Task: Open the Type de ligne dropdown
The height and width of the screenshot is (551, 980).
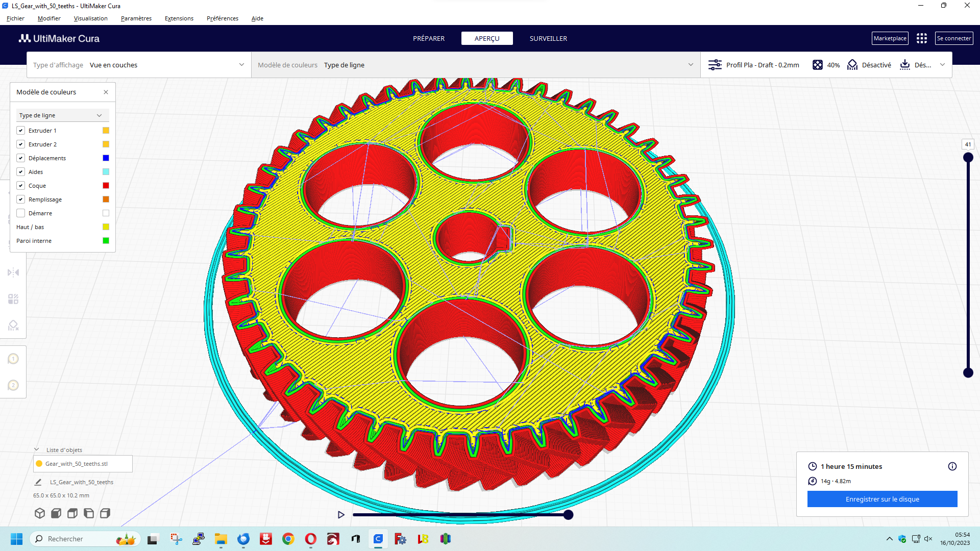Action: pos(61,115)
